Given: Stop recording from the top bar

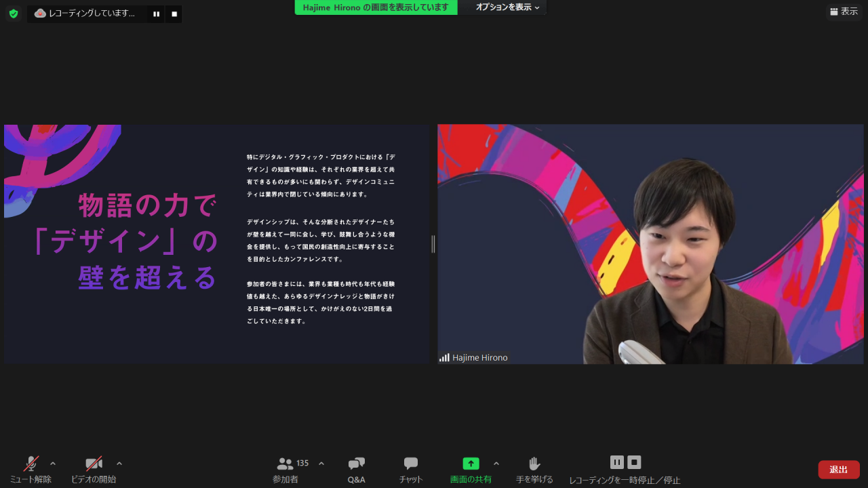Looking at the screenshot, I should pos(174,14).
